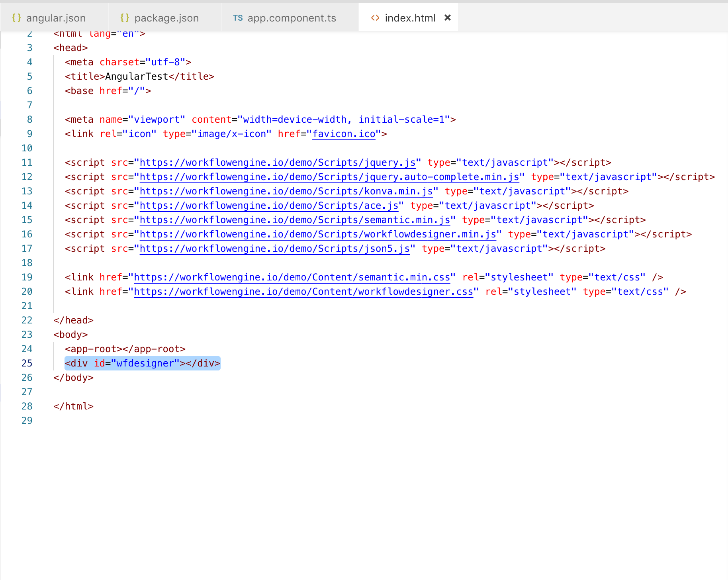Click line number 11 in the gutter
The image size is (728, 580).
27,163
